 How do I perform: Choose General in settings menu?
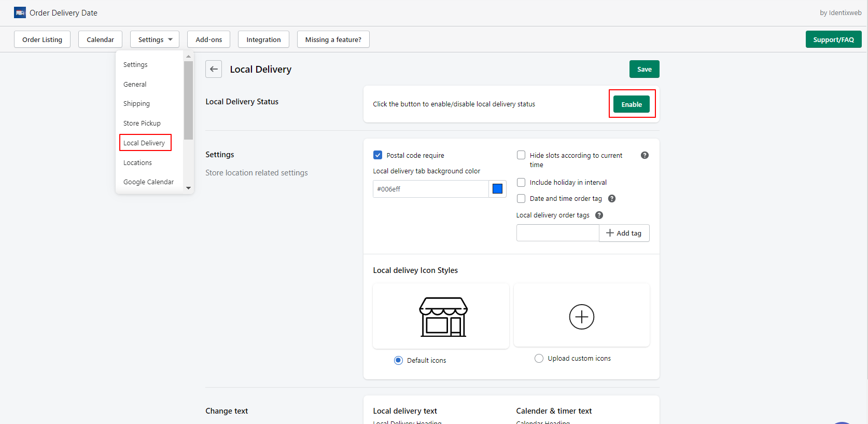tap(135, 84)
